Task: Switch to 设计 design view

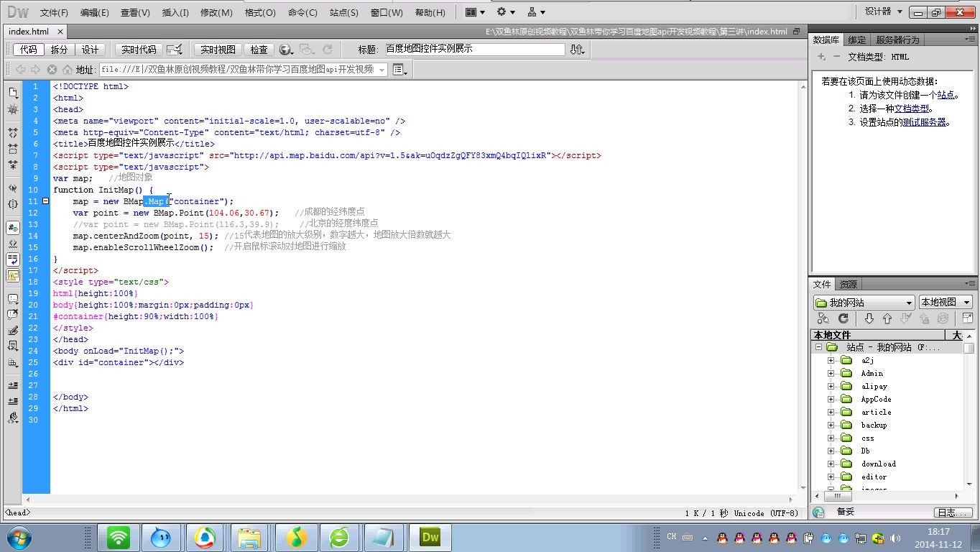Action: 90,50
